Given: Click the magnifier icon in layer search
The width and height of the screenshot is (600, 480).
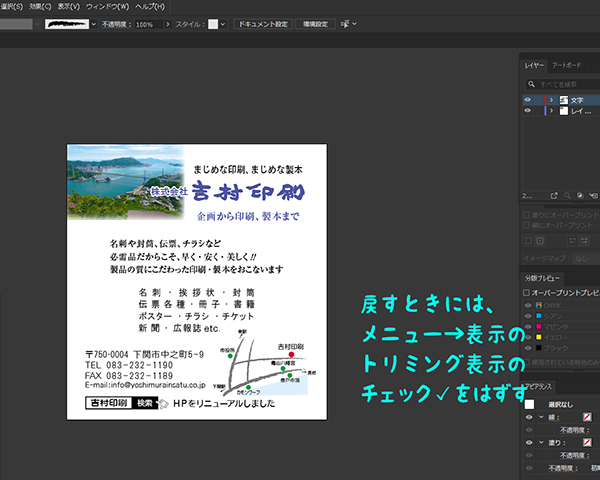Looking at the screenshot, I should 532,84.
